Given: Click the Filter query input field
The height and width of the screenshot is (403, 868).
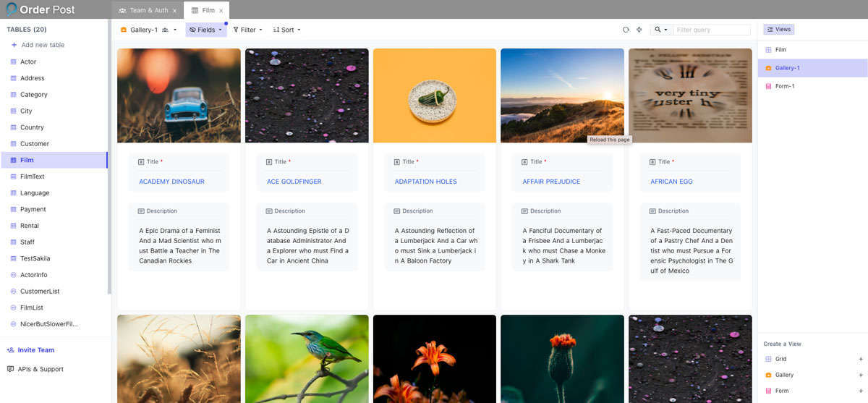Looking at the screenshot, I should [712, 30].
